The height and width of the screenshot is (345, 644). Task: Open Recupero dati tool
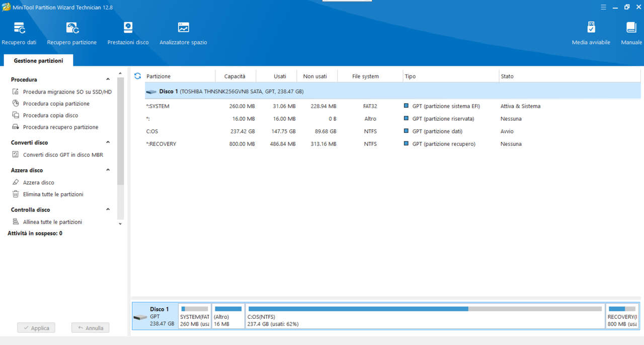(19, 33)
